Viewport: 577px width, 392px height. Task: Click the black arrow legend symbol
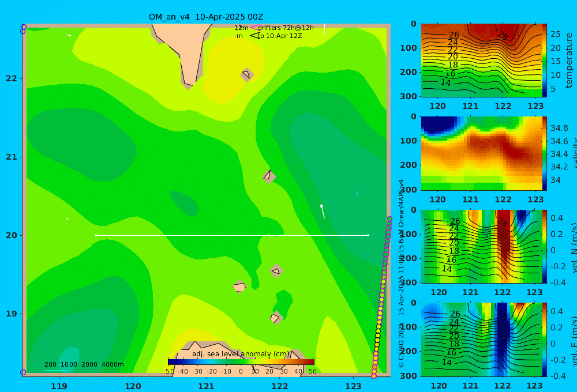(254, 36)
